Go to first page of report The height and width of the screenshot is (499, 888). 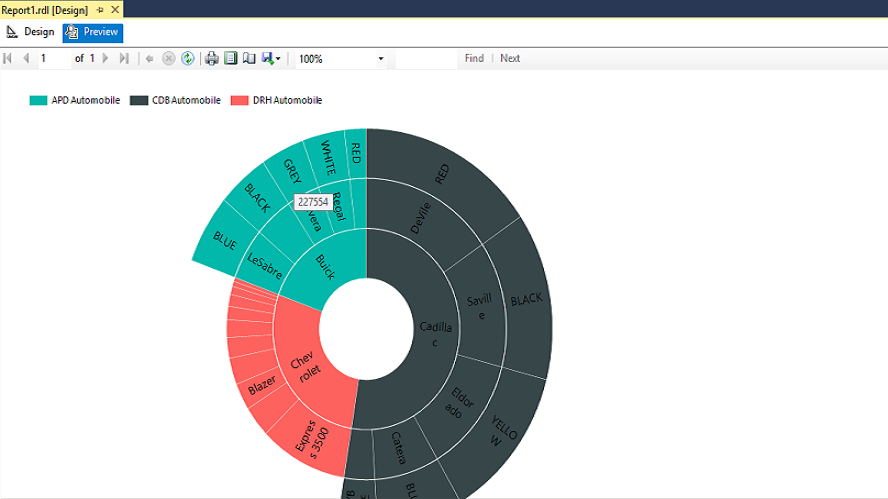7,58
